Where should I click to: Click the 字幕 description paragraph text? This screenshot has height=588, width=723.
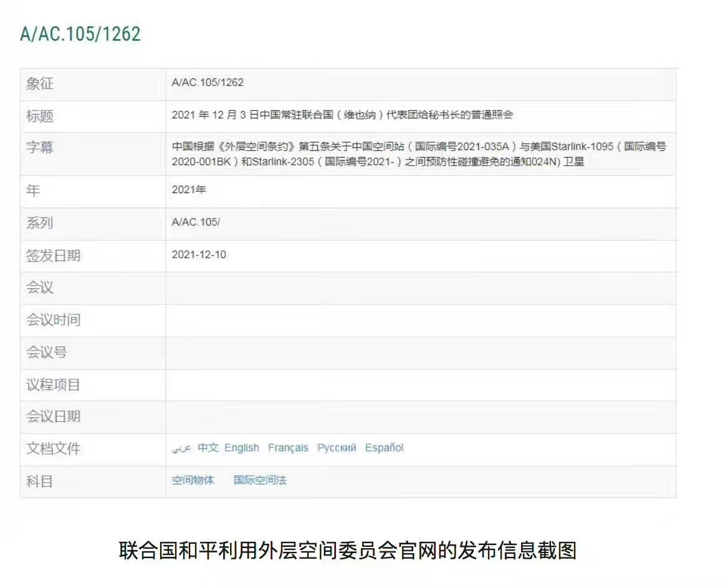pos(419,154)
